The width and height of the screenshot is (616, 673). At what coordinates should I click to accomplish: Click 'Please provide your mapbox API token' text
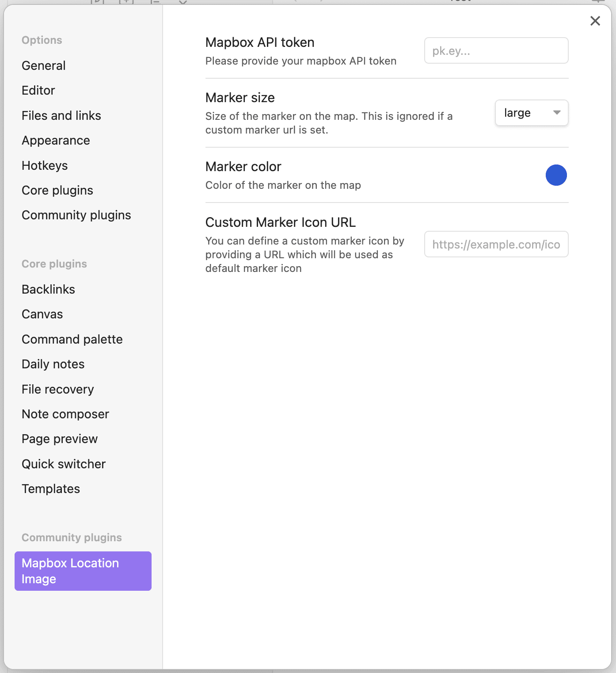(x=301, y=61)
